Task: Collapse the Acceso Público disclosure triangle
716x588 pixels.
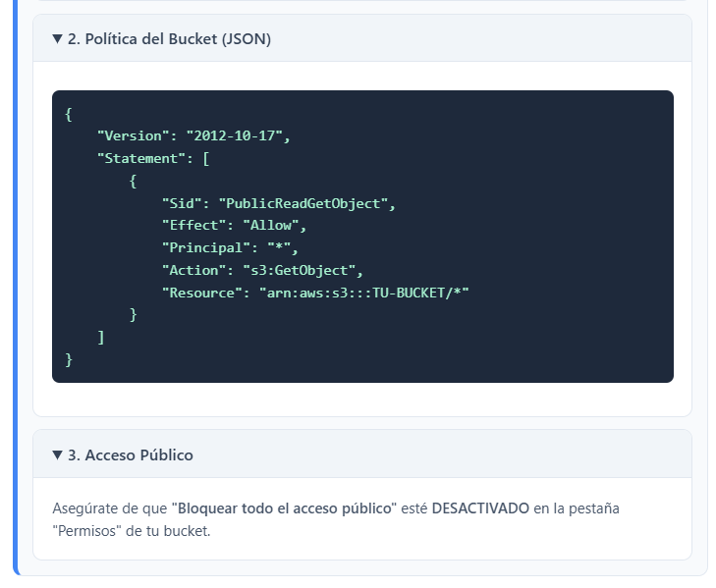Action: point(57,455)
